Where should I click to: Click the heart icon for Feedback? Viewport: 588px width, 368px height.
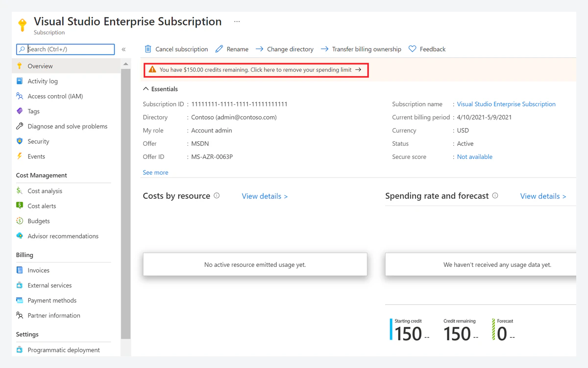click(x=413, y=49)
